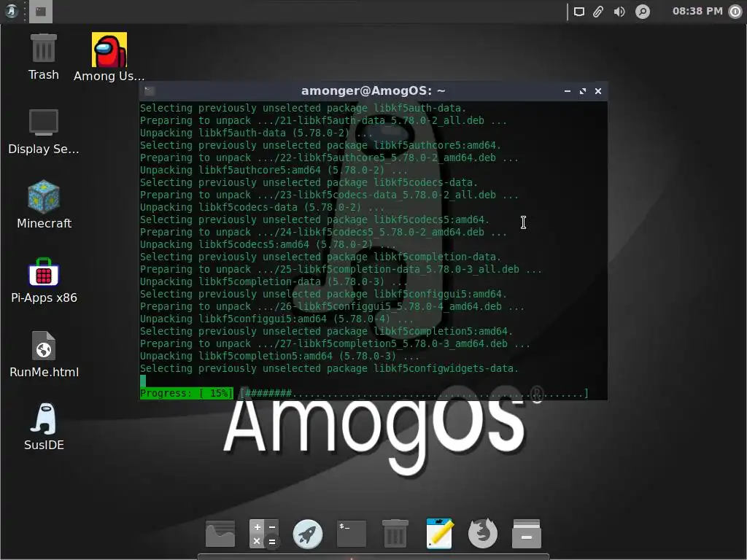Click the line 'Unpacking libkf5auth-data (5.78.0-2)'

tap(256, 133)
